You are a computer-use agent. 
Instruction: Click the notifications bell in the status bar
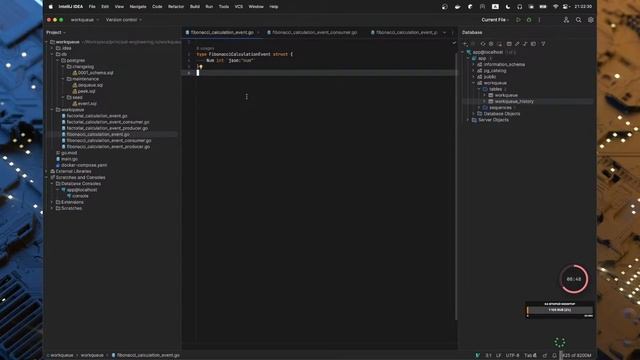pyautogui.click(x=554, y=356)
